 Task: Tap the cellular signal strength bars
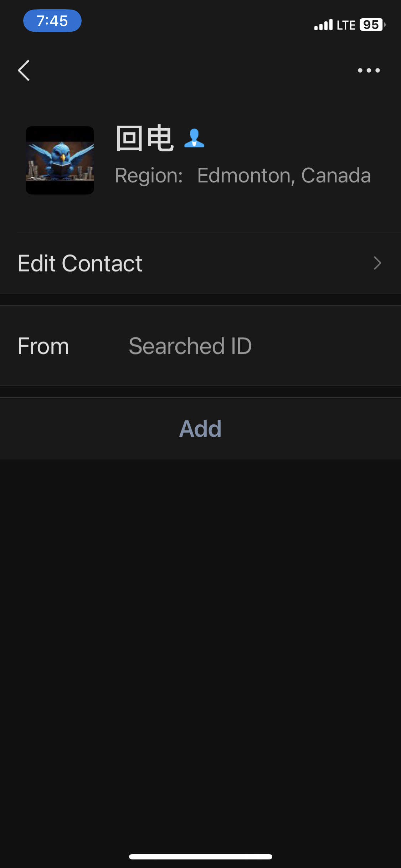click(323, 25)
